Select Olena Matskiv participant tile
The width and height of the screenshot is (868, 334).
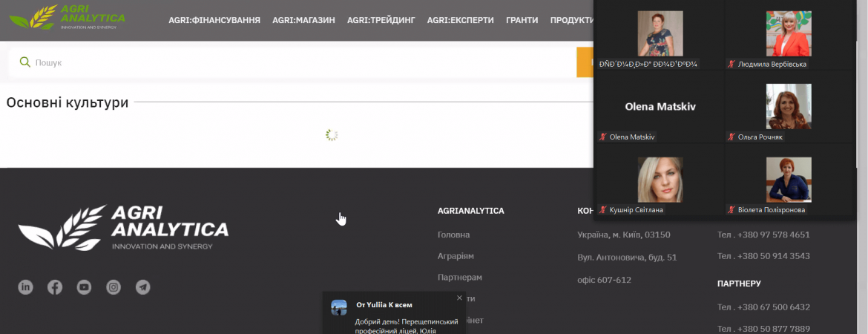tap(660, 107)
